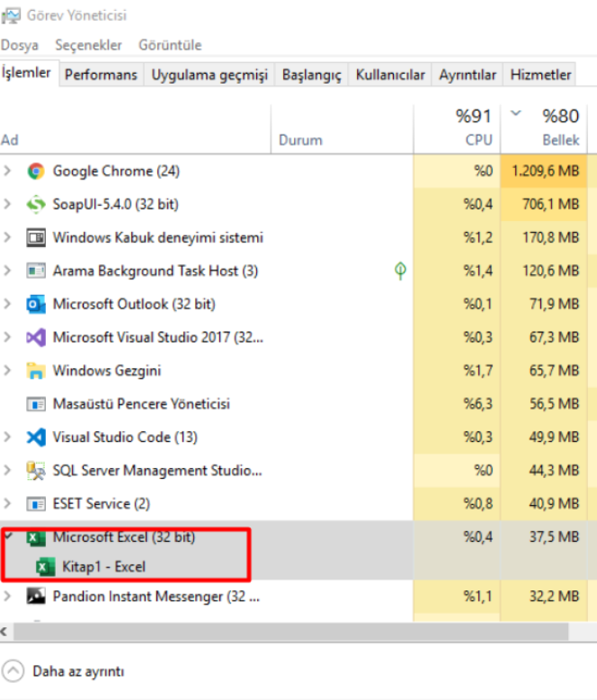Image resolution: width=597 pixels, height=700 pixels.
Task: Select the Google Chrome (24) row text
Action: tap(116, 171)
